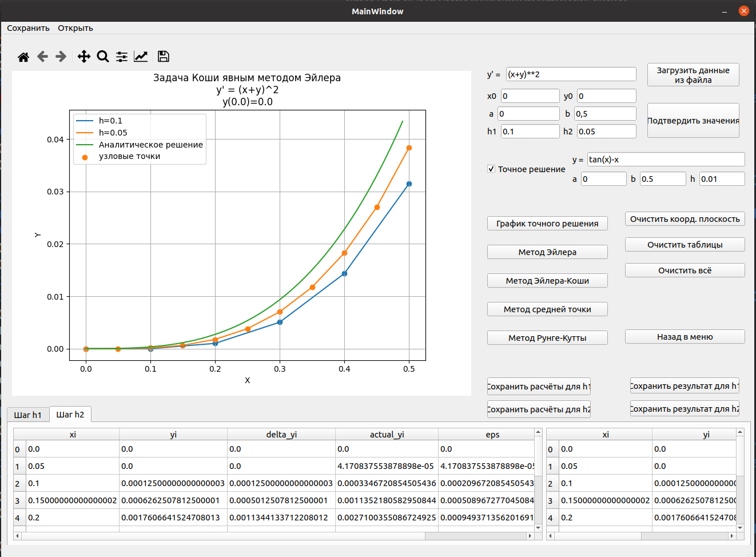Click the h=0.05 legend entry
756x557 pixels.
click(113, 133)
